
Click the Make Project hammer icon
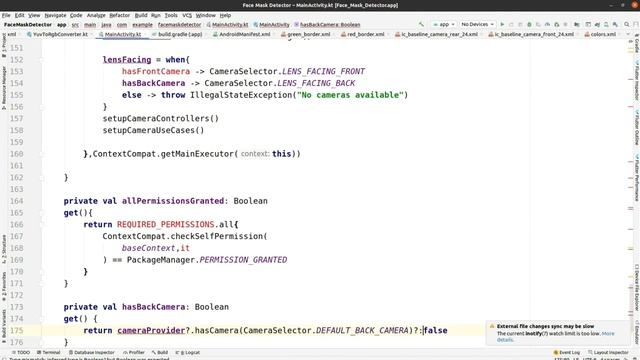(x=421, y=24)
